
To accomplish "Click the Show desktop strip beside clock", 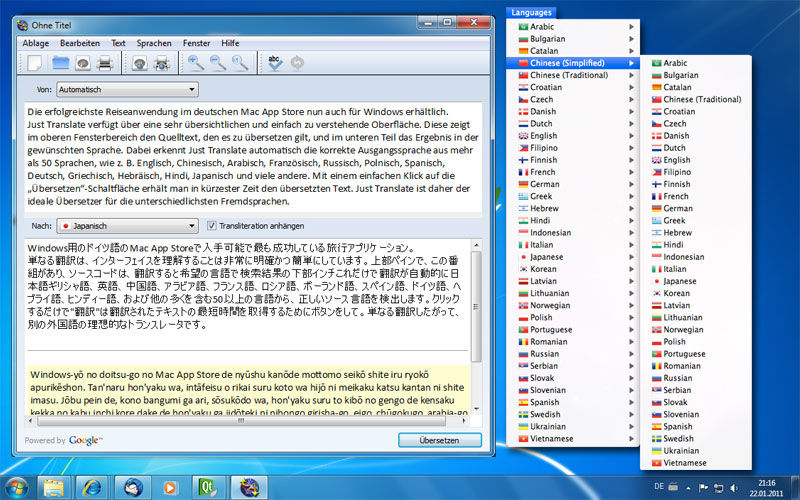I will point(796,488).
